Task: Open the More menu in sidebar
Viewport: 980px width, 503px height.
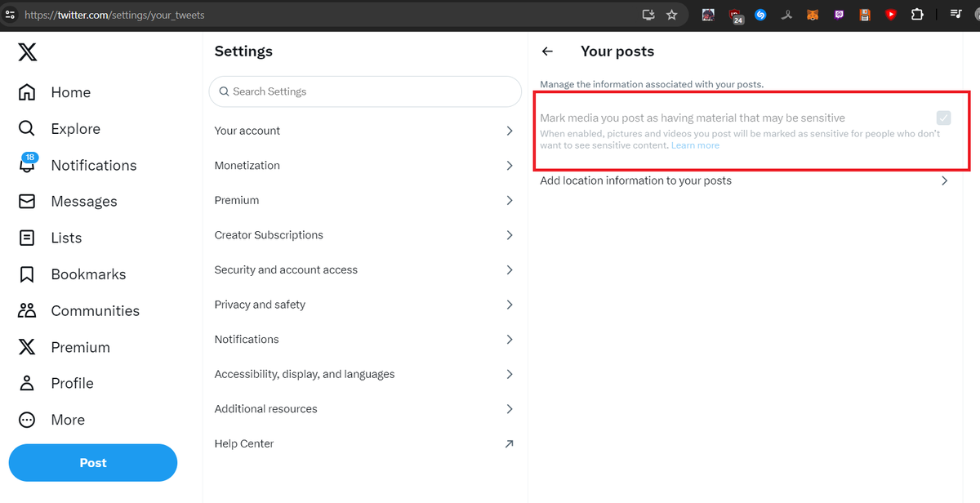Action: (51, 420)
